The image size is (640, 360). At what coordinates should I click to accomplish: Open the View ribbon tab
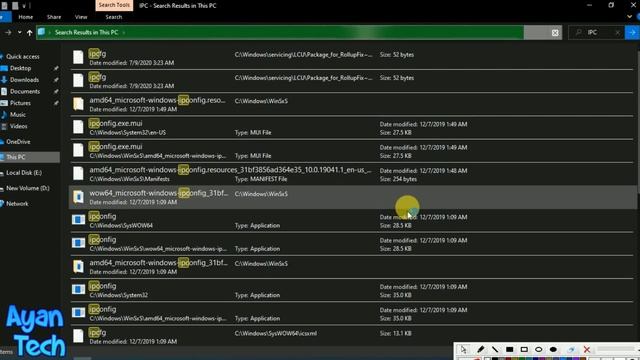click(81, 17)
